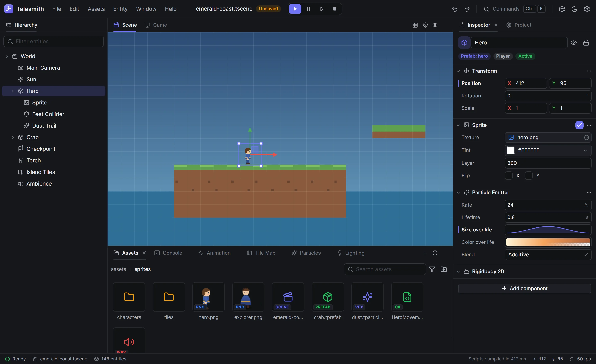Open the Entity menu
This screenshot has width=596, height=364.
[x=120, y=9]
